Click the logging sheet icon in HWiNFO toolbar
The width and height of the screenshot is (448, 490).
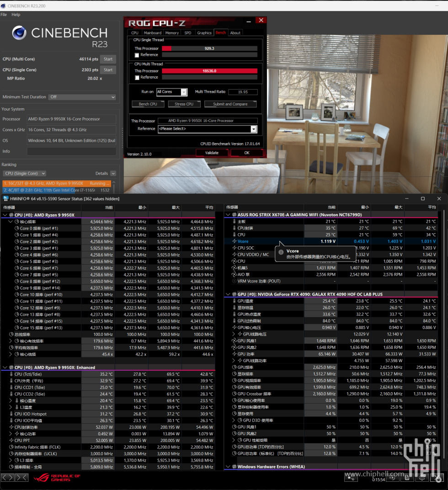[x=407, y=478]
